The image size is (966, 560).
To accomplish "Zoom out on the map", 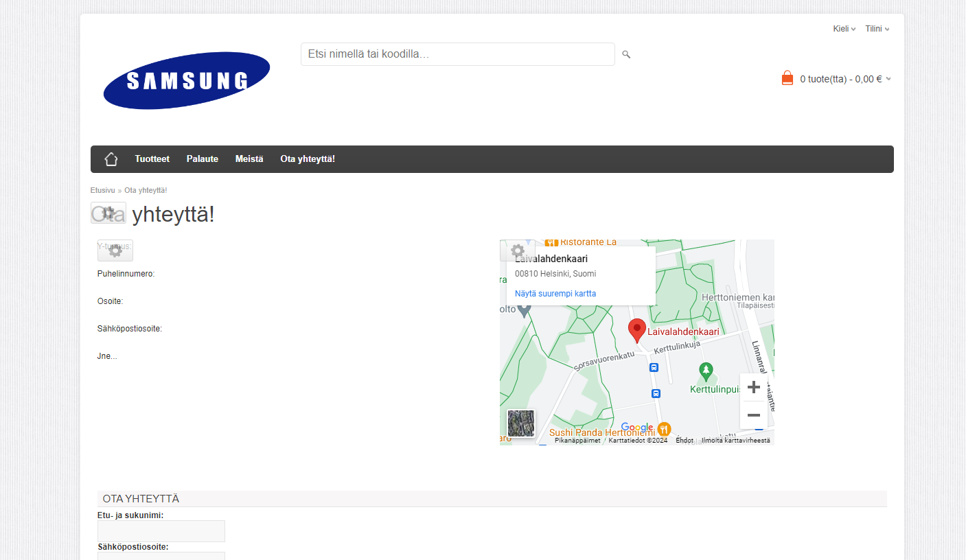I will pyautogui.click(x=754, y=415).
